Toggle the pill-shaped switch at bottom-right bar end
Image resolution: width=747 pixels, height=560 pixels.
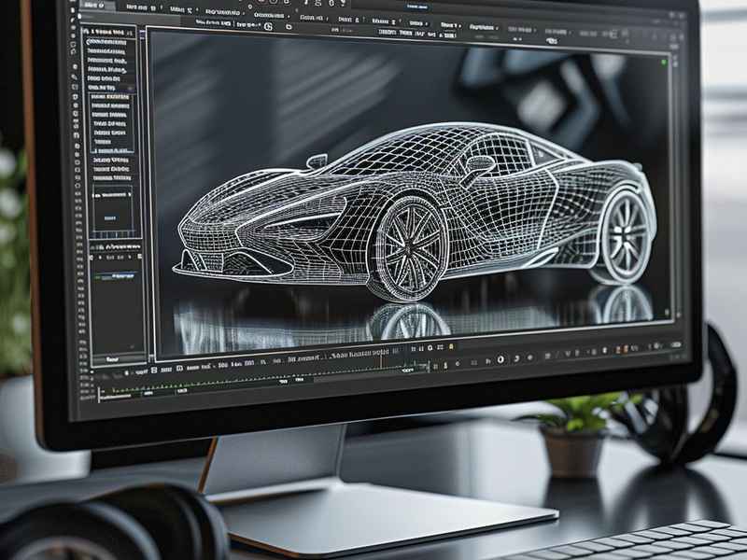point(676,344)
